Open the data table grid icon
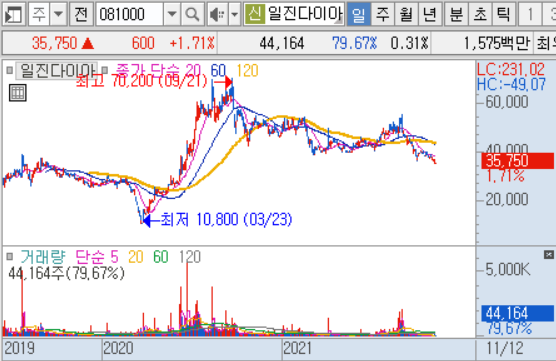Viewport: 556px width, 361px height. click(18, 93)
